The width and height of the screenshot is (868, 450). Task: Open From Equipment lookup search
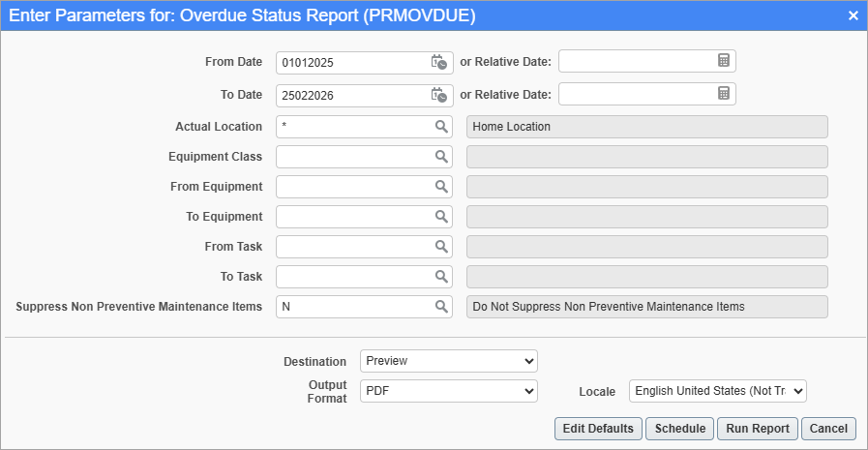tap(441, 187)
